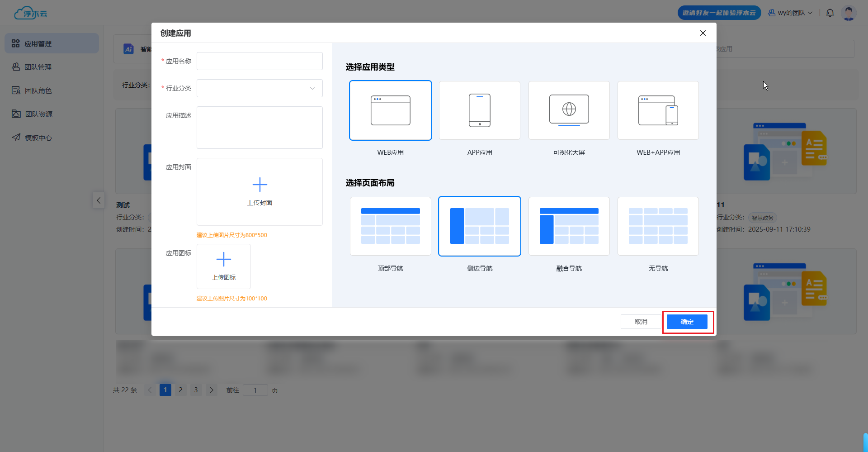The width and height of the screenshot is (868, 452).
Task: Expand the wy的团队 team switcher
Action: (790, 13)
